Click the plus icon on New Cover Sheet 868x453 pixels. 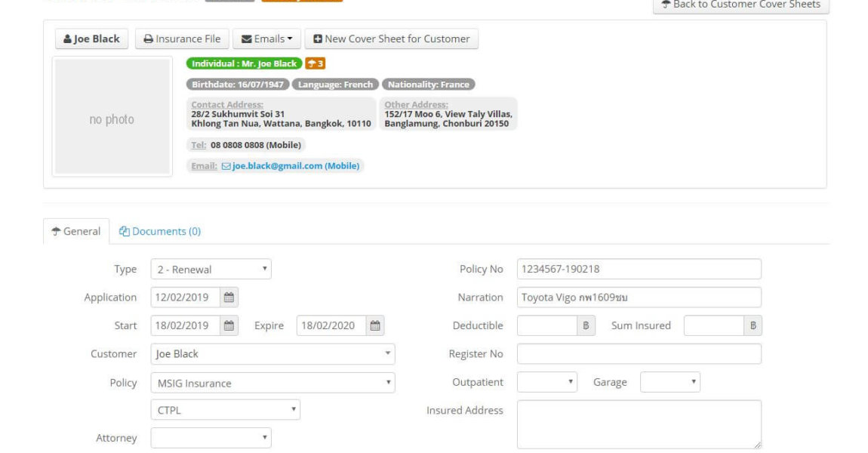point(319,39)
